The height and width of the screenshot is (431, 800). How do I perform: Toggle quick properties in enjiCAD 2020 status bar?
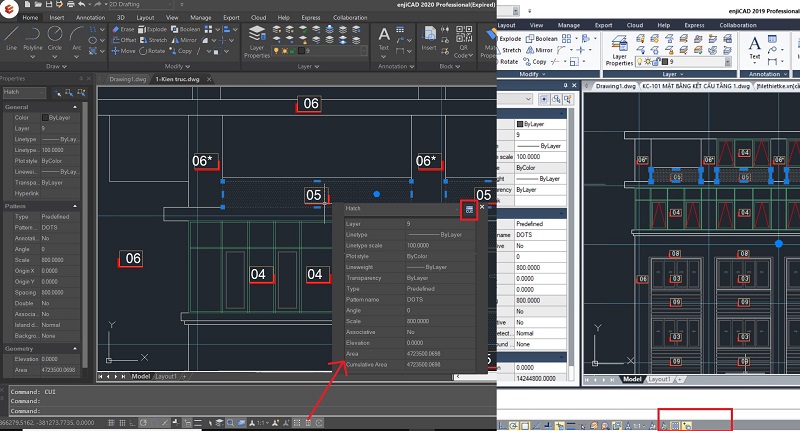click(308, 423)
